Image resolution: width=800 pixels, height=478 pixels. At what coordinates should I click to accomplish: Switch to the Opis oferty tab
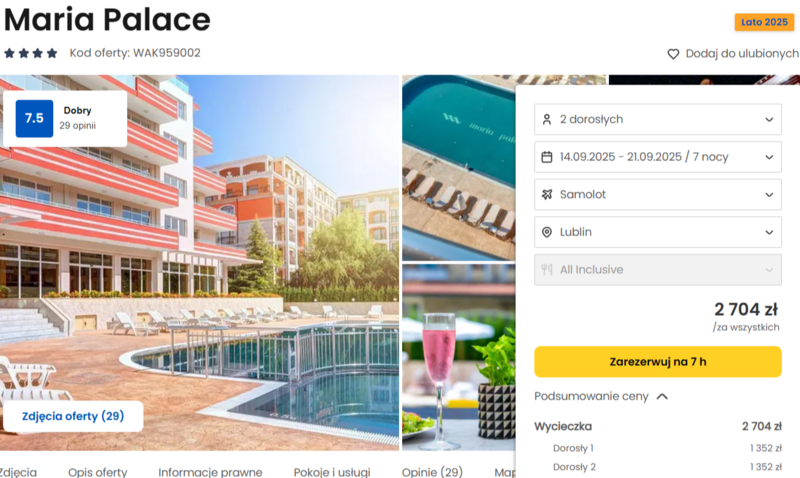tap(97, 472)
